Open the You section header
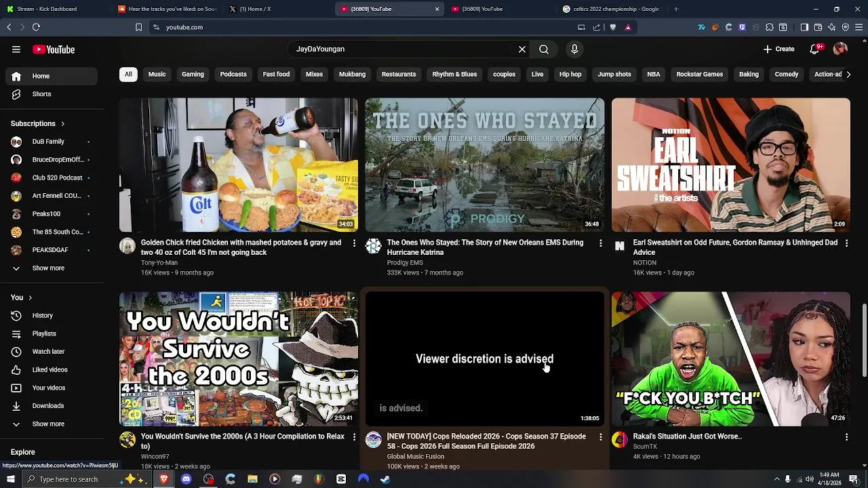The image size is (868, 488). tap(22, 298)
